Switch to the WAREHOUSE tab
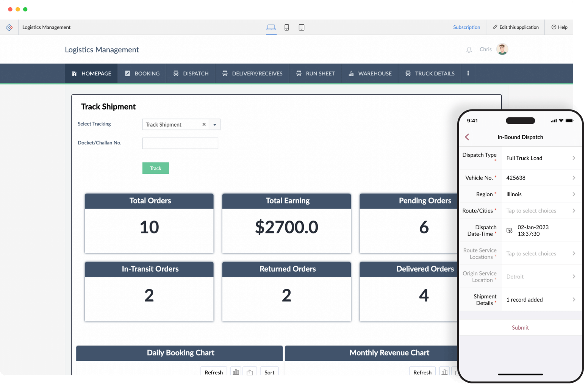The image size is (588, 388). (x=369, y=73)
